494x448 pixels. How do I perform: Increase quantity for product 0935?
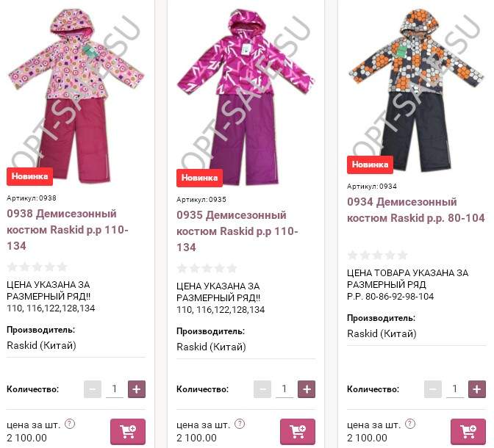click(x=307, y=389)
